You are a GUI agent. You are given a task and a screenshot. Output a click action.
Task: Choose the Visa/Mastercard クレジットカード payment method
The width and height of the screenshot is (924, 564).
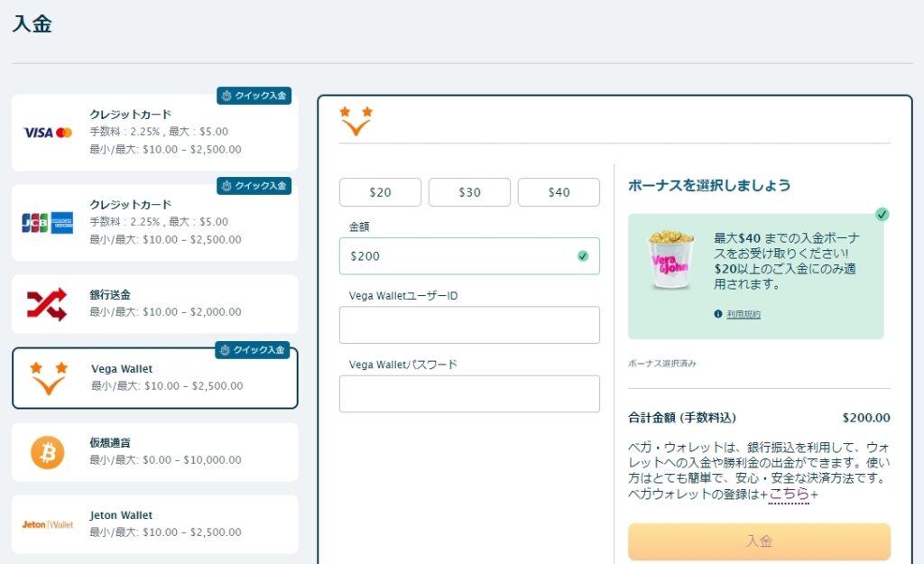(x=155, y=133)
